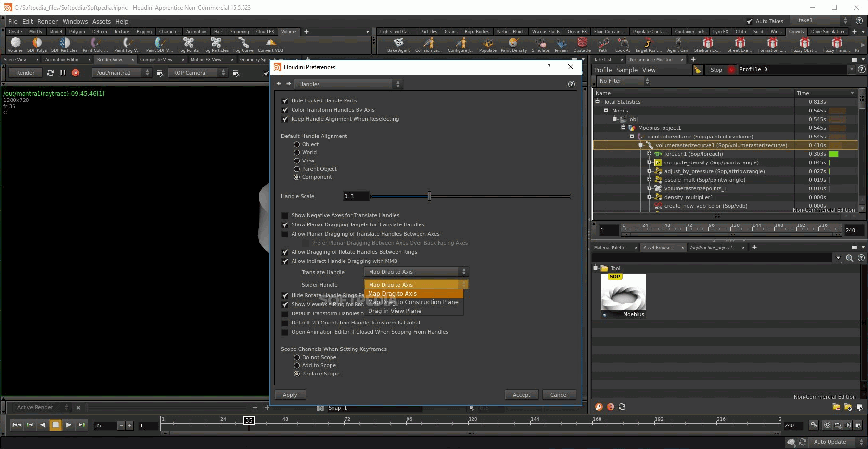
Task: Open the Render menu
Action: 47,21
